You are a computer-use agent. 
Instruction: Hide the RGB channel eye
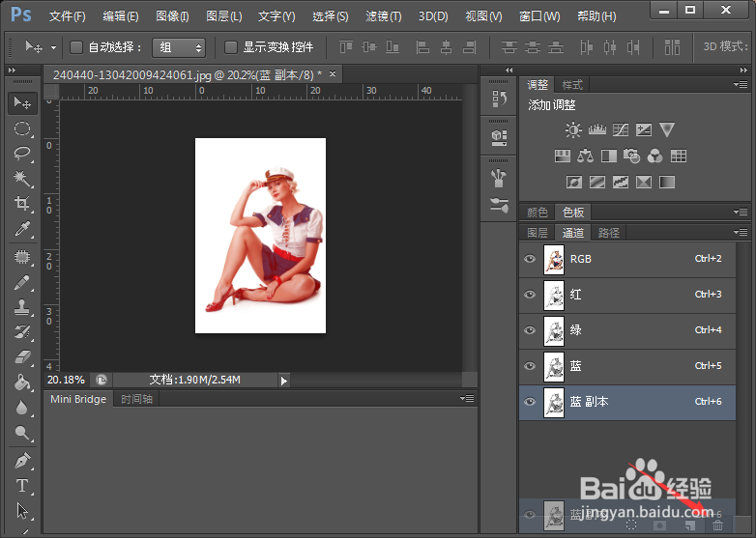pyautogui.click(x=530, y=259)
